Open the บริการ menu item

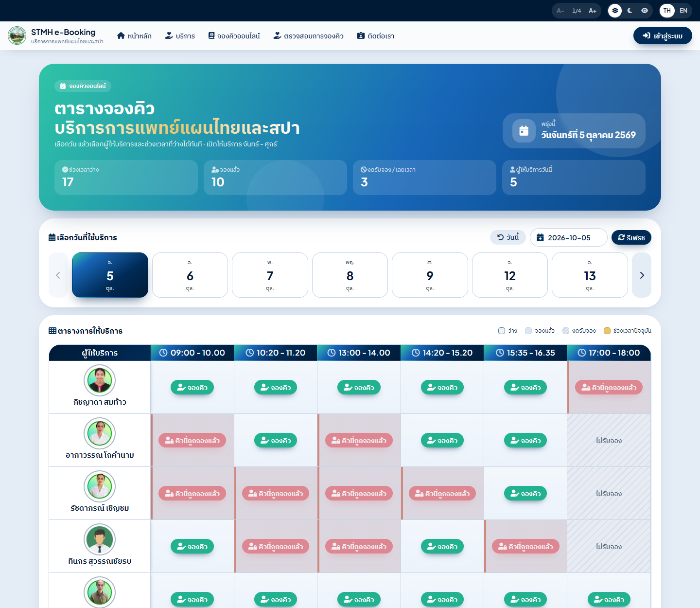click(180, 36)
